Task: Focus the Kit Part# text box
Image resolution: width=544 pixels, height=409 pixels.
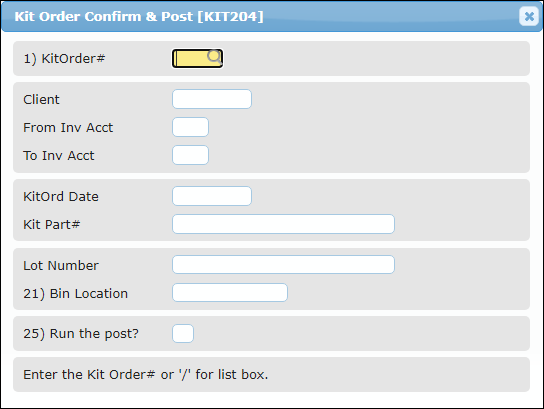Action: [x=283, y=224]
